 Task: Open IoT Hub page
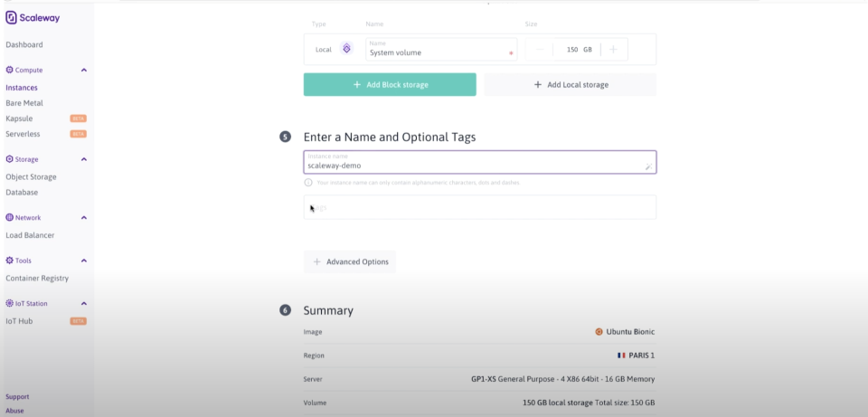19,321
